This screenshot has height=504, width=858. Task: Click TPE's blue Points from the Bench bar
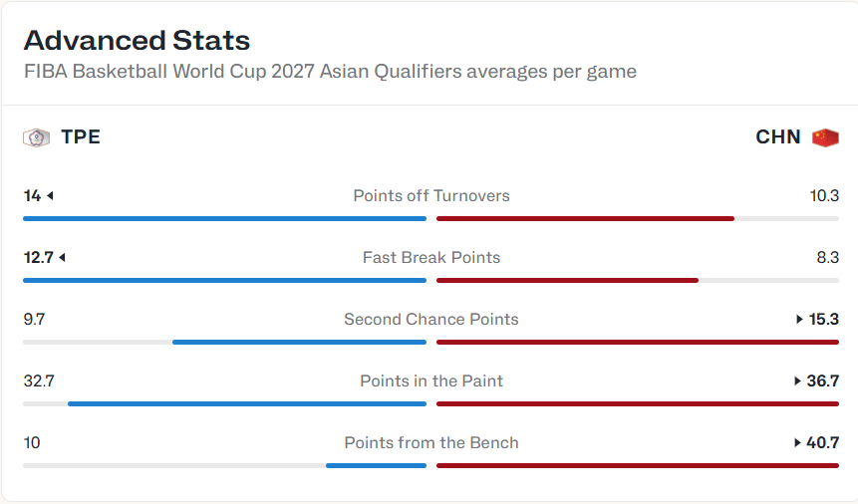coord(376,465)
